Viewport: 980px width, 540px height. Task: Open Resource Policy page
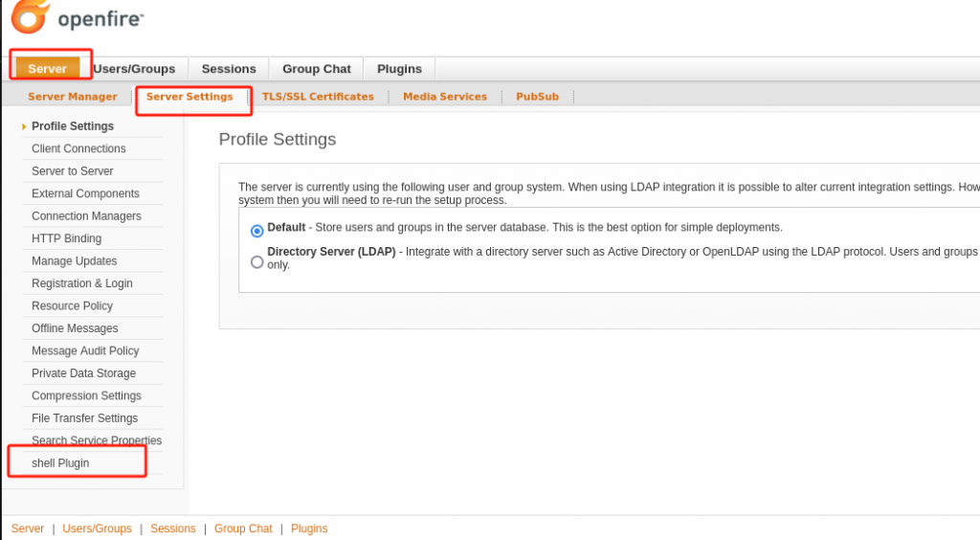click(73, 306)
